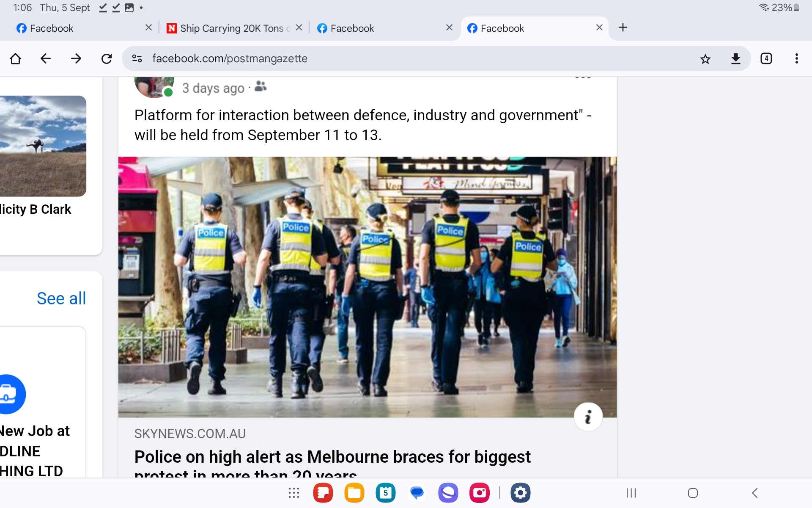Open a new browser tab

[623, 28]
